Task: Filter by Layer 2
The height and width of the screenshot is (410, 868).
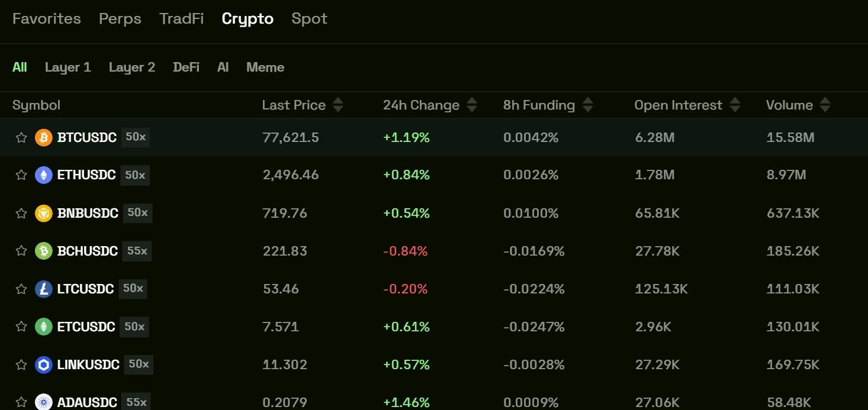Action: coord(132,67)
